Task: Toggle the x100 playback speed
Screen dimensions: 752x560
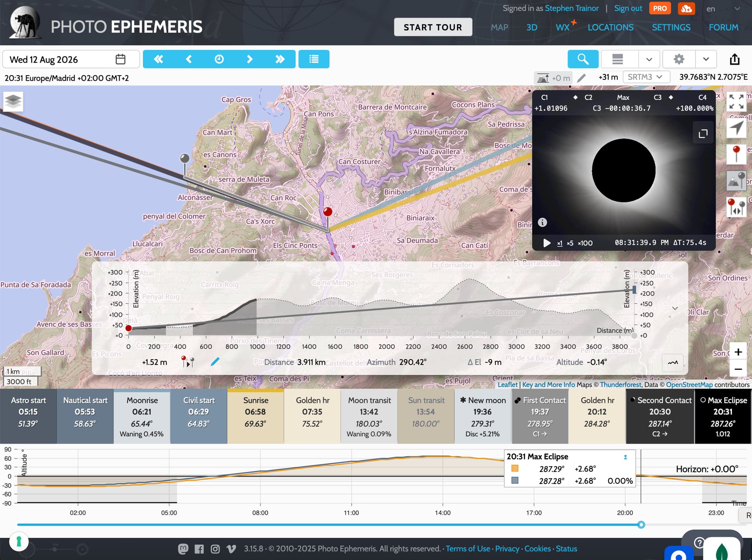Action: [x=585, y=243]
